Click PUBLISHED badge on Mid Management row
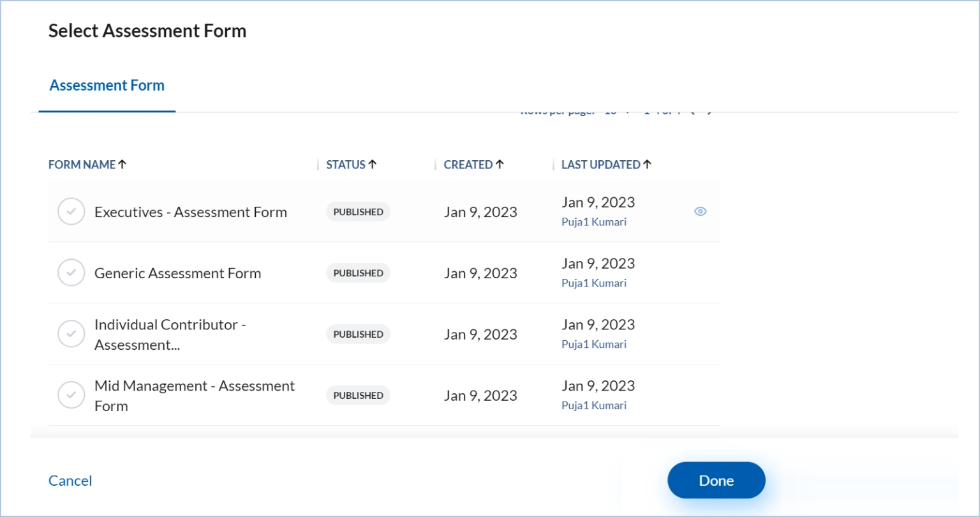 [358, 395]
